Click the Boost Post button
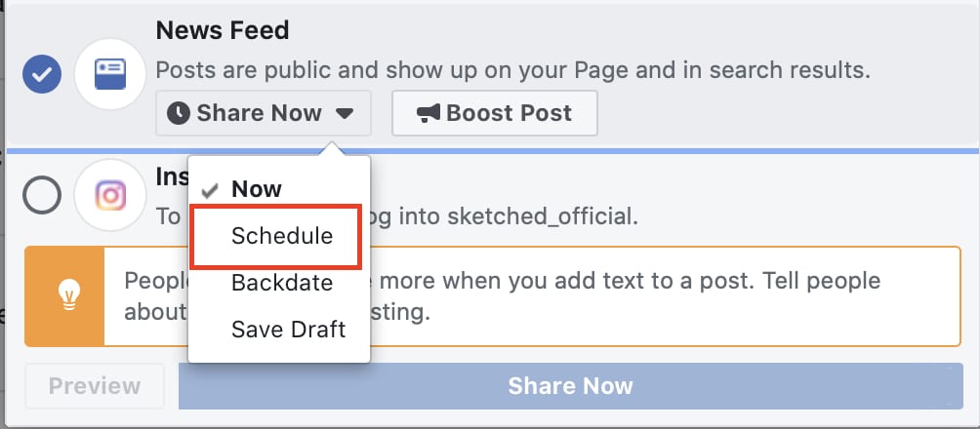980x429 pixels. pyautogui.click(x=494, y=113)
